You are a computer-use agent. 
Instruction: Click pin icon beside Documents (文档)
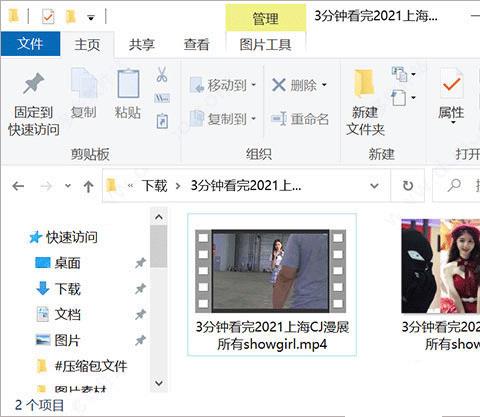point(140,314)
